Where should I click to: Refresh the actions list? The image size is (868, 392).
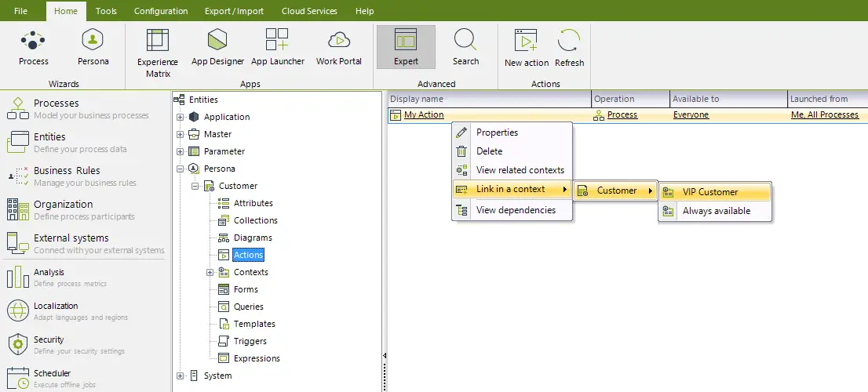[569, 49]
